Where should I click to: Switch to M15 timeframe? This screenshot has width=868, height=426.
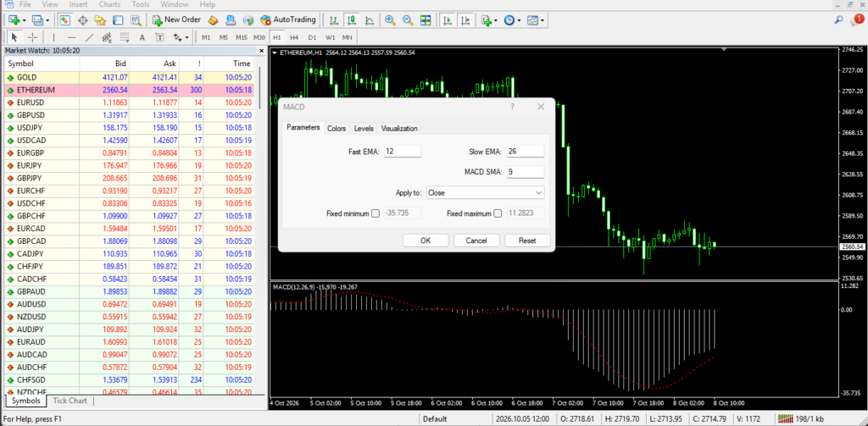point(242,37)
